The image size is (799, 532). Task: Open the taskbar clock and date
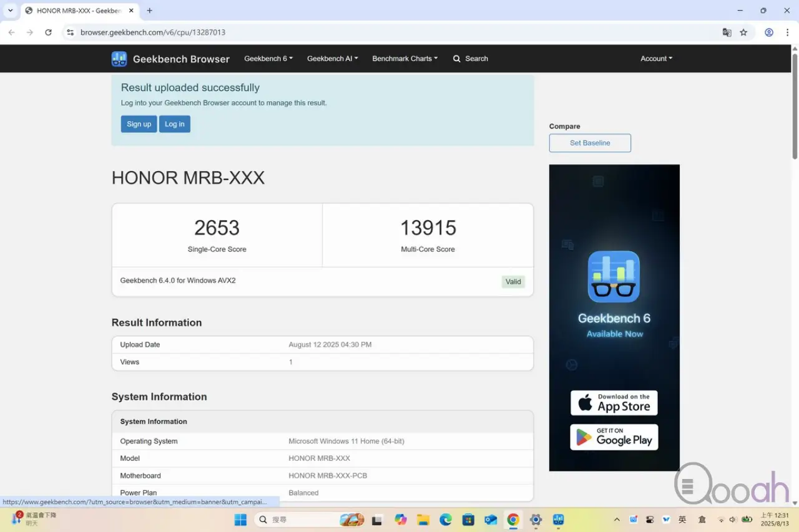click(774, 520)
